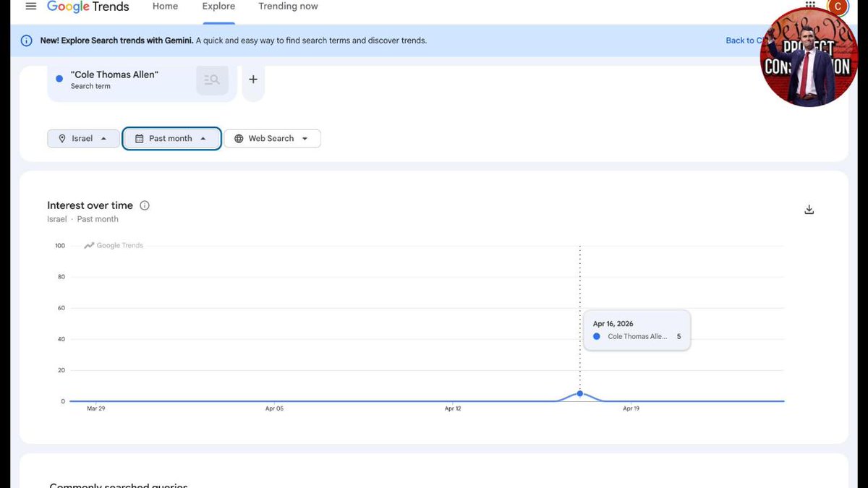This screenshot has height=488, width=868.
Task: Click the Back to classic link
Action: pyautogui.click(x=741, y=40)
